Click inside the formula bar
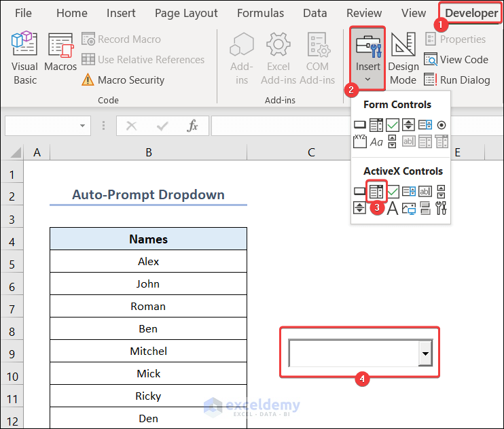 pos(281,126)
